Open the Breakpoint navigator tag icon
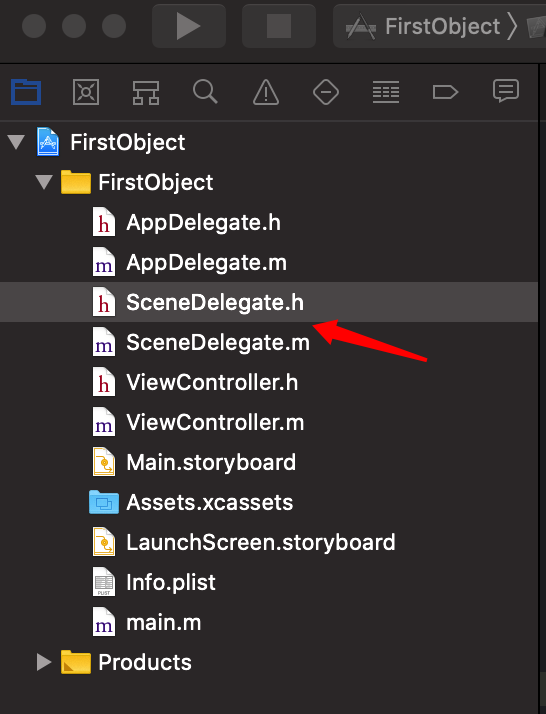This screenshot has width=546, height=714. pyautogui.click(x=445, y=92)
